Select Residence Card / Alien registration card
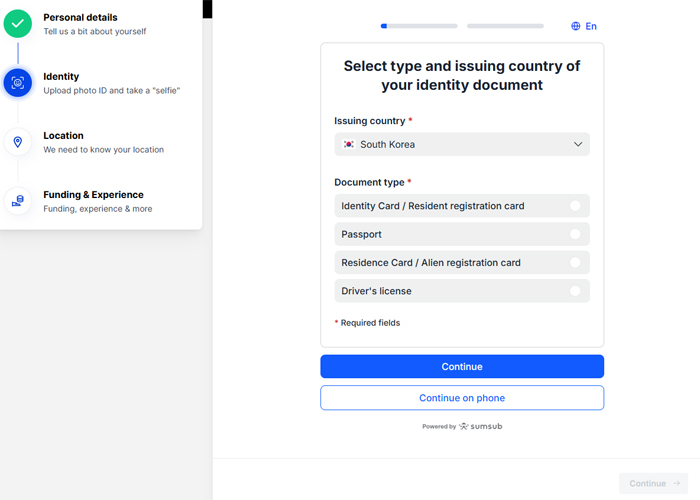 pos(462,262)
